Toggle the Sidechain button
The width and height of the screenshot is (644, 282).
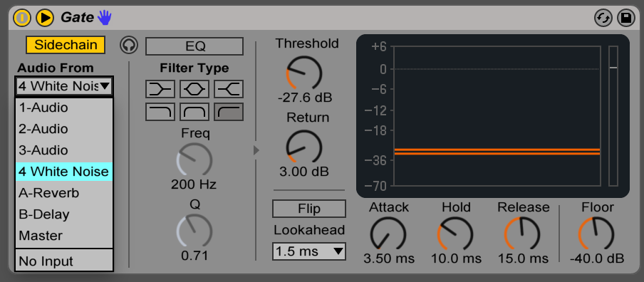pyautogui.click(x=66, y=45)
